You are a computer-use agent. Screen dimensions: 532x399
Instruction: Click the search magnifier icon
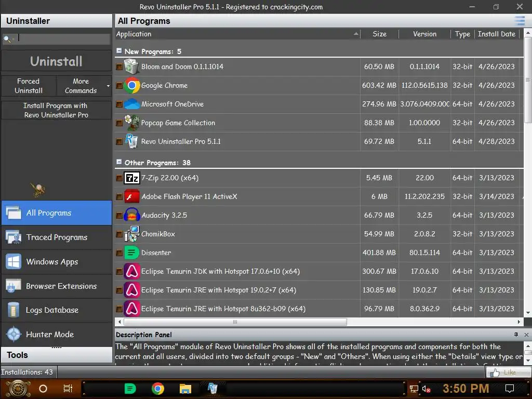pos(6,38)
